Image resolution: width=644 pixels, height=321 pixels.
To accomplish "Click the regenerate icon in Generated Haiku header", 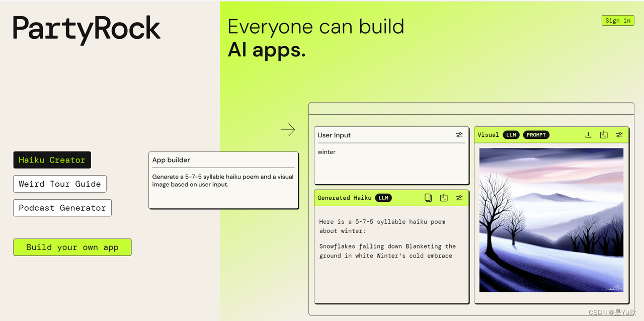I will pyautogui.click(x=443, y=198).
